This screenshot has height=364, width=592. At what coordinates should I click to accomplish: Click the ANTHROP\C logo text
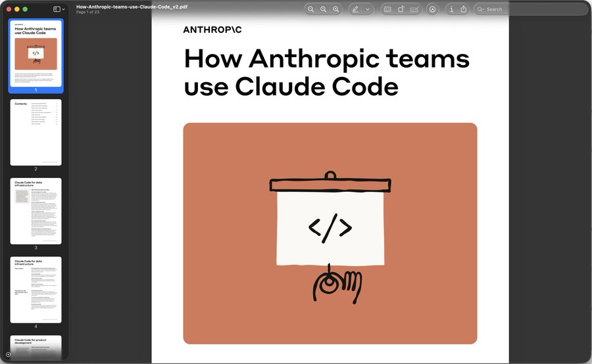pos(212,30)
